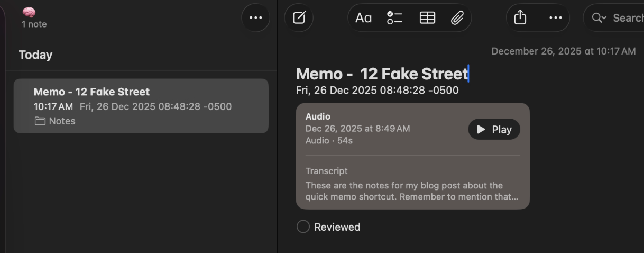Share the note via the share icon

pyautogui.click(x=520, y=18)
